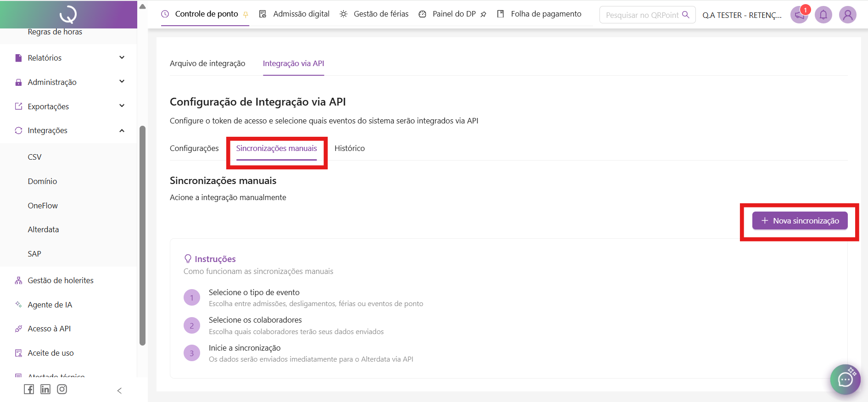The image size is (868, 402).
Task: Click the notification bell icon
Action: click(x=823, y=15)
